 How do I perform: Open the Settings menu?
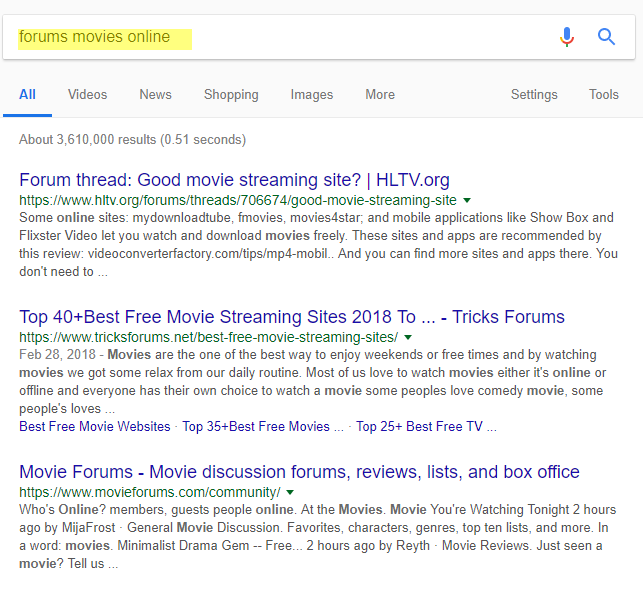pos(534,95)
